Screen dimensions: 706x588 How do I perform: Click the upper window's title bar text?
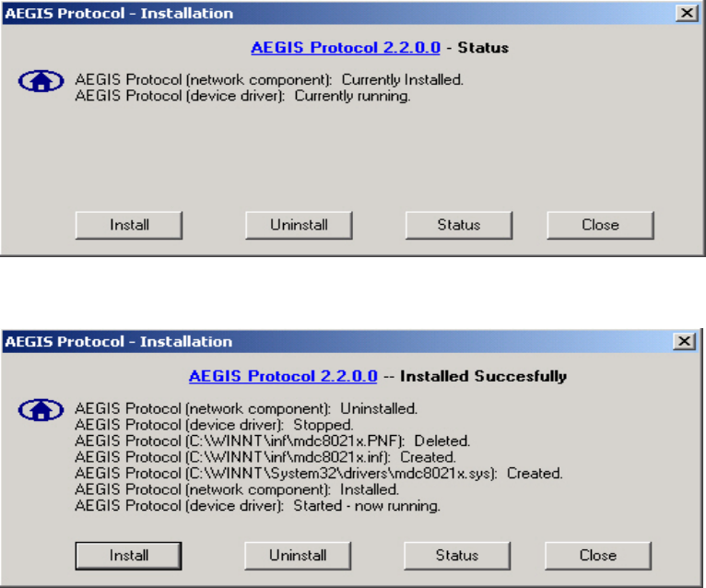coord(119,14)
